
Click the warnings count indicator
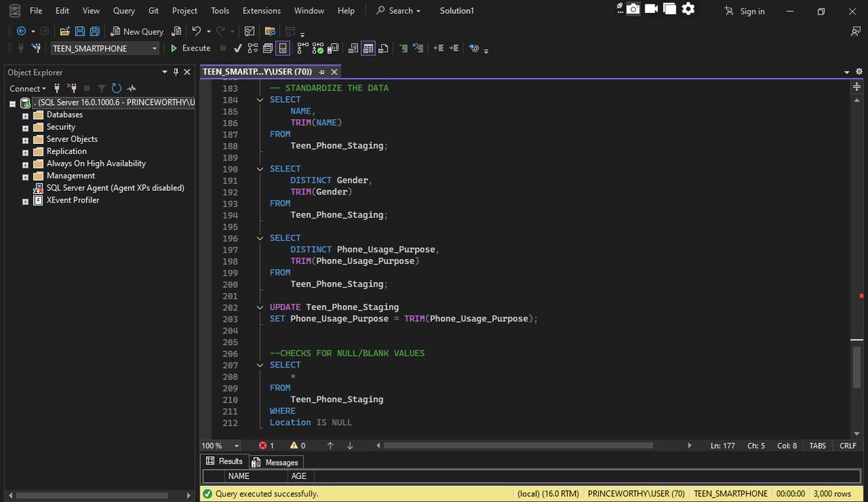click(x=297, y=446)
